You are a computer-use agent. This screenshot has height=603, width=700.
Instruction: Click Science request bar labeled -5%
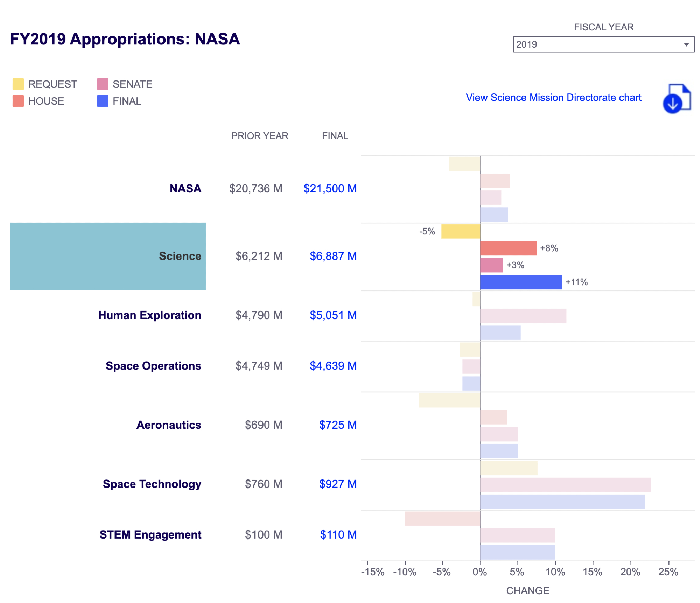coord(460,231)
